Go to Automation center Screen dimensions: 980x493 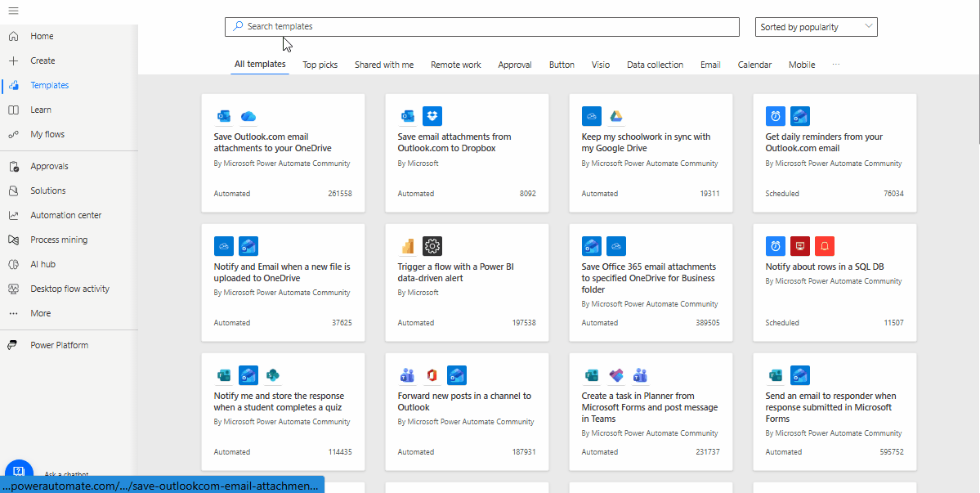point(65,215)
